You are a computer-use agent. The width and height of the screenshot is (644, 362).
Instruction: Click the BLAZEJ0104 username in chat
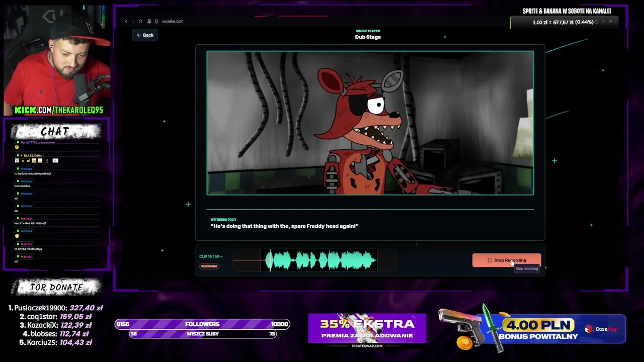pyautogui.click(x=33, y=156)
